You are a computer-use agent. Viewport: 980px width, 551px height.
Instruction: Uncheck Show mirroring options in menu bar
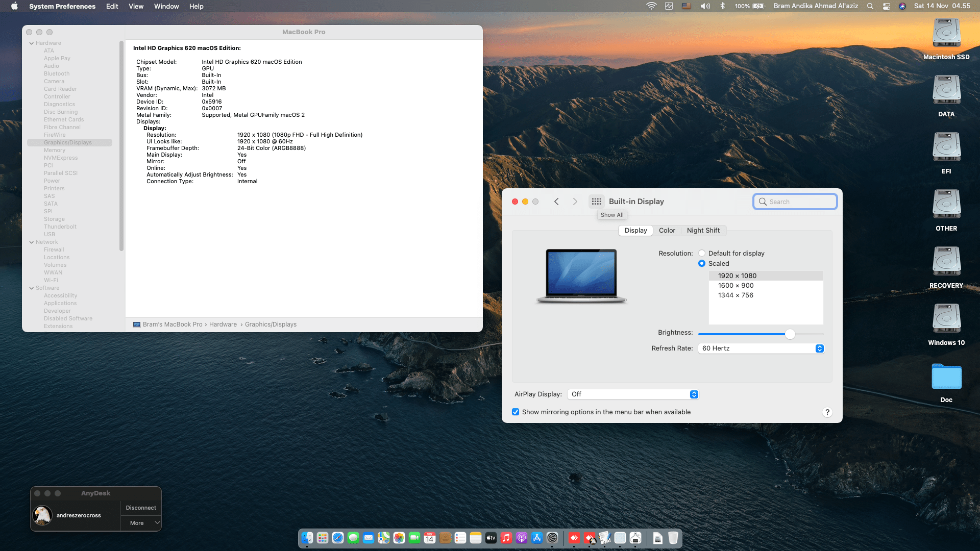pos(516,412)
